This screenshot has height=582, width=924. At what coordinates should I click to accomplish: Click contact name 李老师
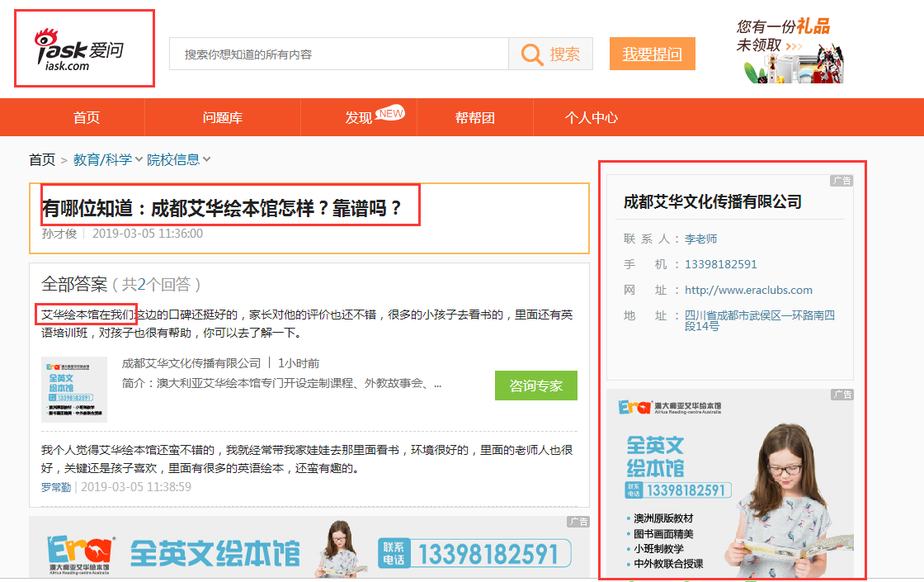(700, 239)
